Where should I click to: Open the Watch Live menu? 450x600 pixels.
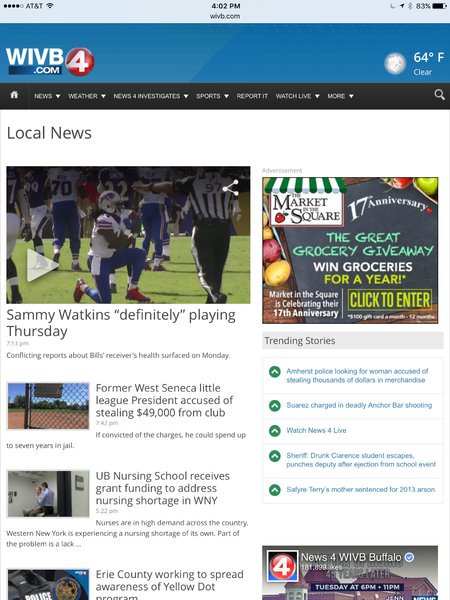tap(297, 96)
